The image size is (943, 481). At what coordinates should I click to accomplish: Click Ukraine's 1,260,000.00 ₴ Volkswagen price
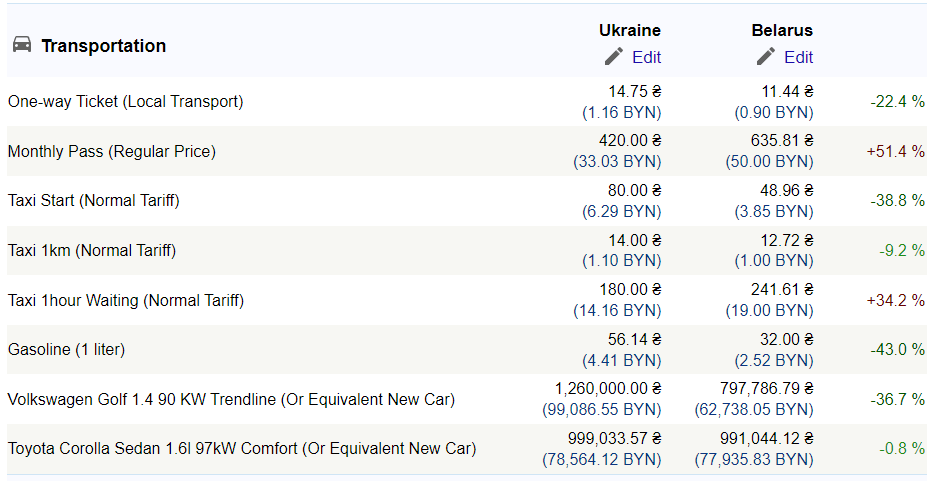[608, 389]
